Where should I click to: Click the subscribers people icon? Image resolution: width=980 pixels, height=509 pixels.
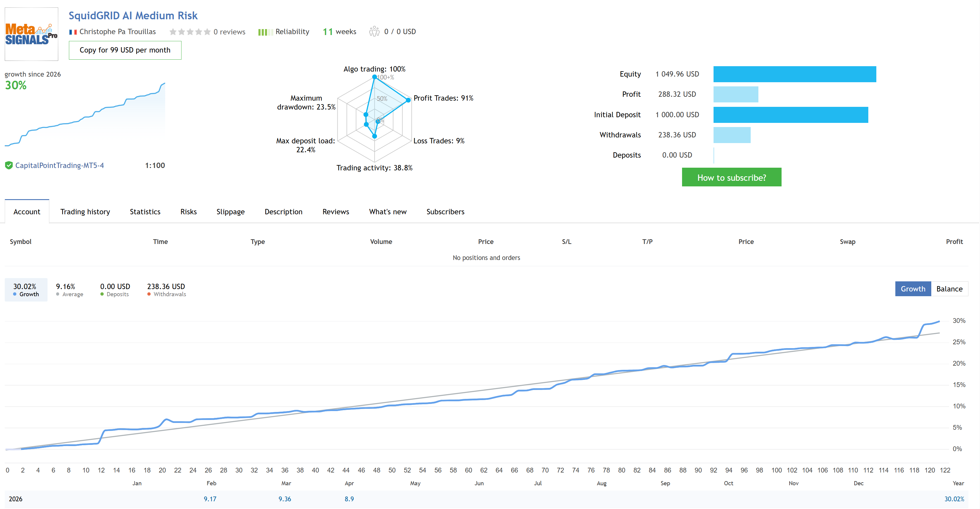pyautogui.click(x=374, y=31)
